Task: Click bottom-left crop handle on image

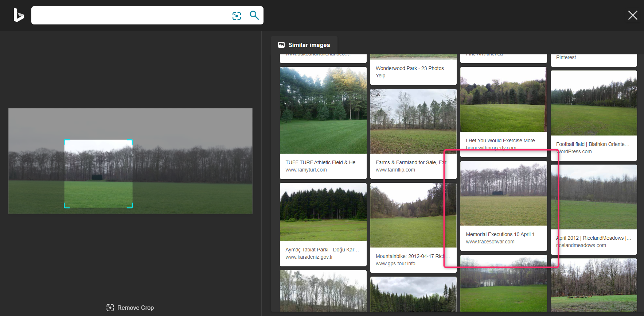Action: (65, 207)
